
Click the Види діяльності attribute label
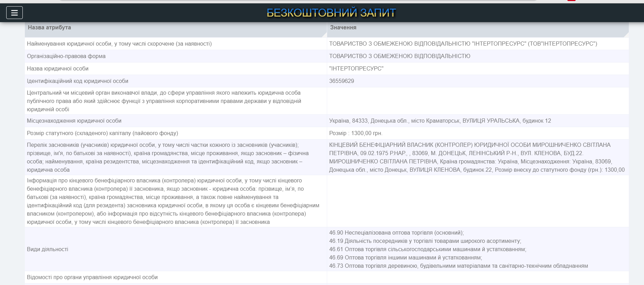(x=48, y=249)
